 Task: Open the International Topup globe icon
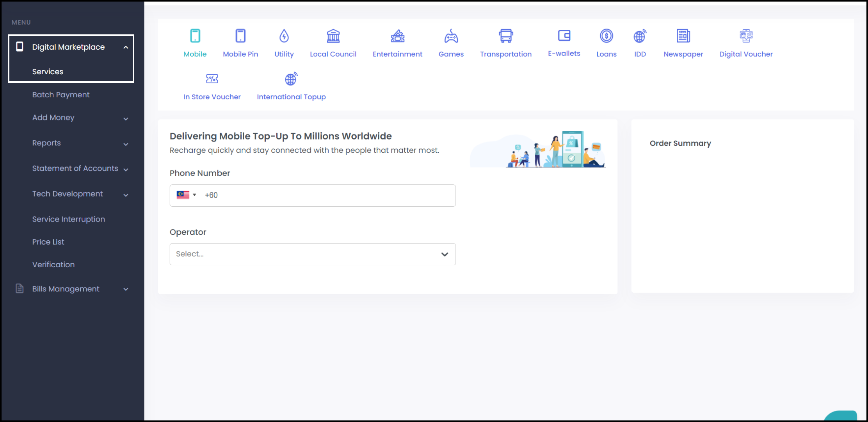coord(291,79)
